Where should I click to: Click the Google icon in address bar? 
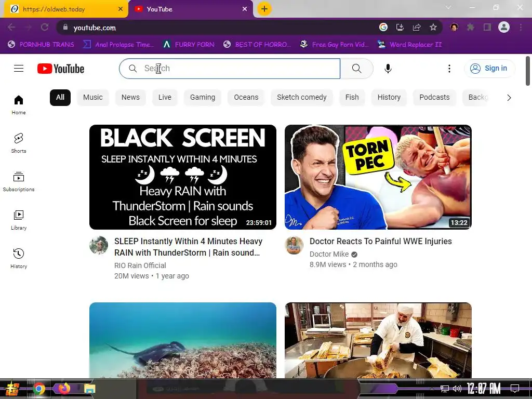(383, 28)
